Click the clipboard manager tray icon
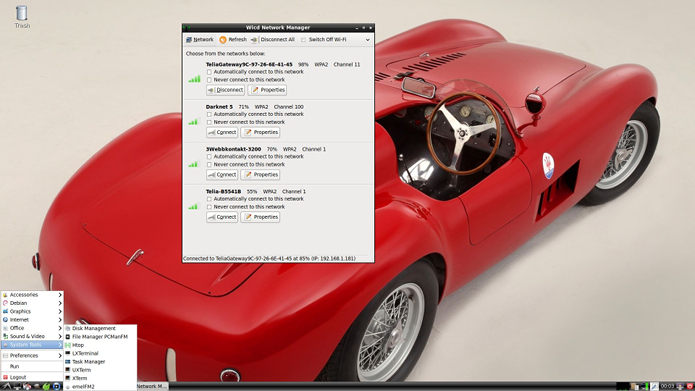Screen dimensions: 695x391 pyautogui.click(x=635, y=387)
